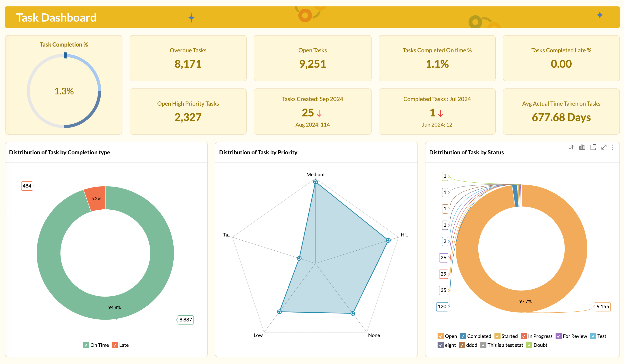This screenshot has width=624, height=364.
Task: Click the Low data point on the radar chart
Action: coord(279,311)
